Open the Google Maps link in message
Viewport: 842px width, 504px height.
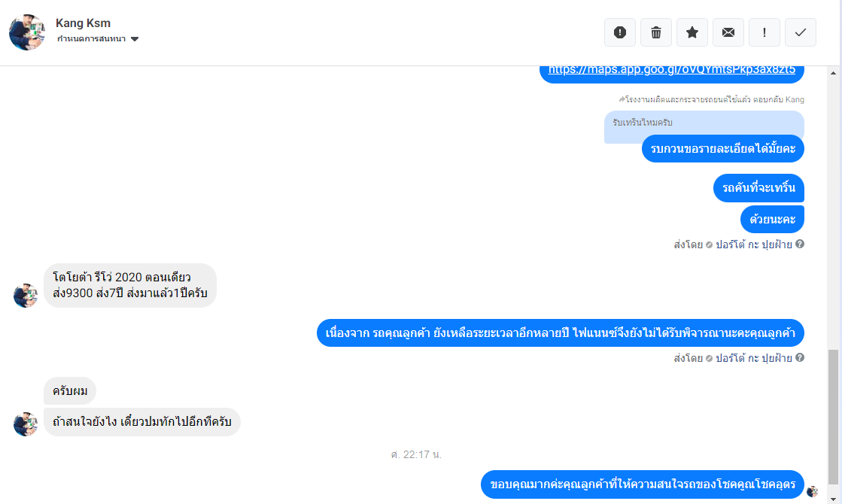pyautogui.click(x=672, y=70)
